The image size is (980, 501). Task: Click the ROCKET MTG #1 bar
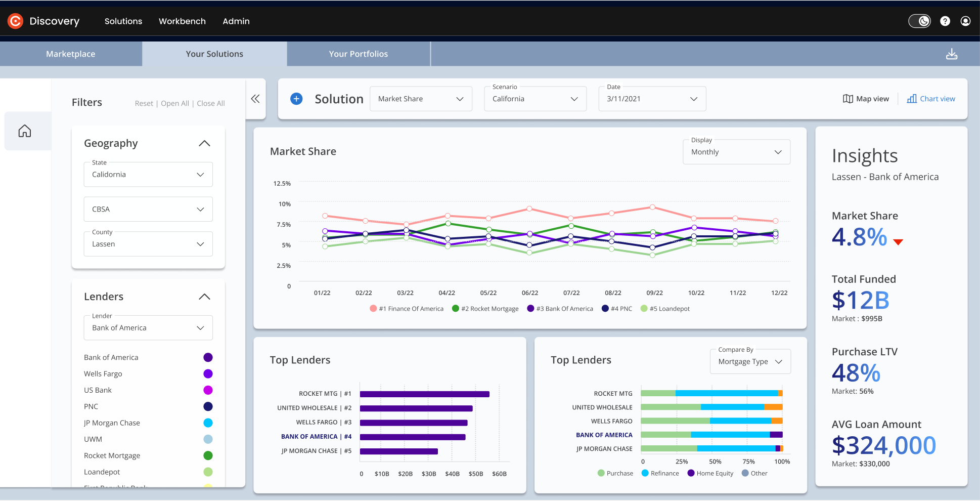[x=425, y=394]
